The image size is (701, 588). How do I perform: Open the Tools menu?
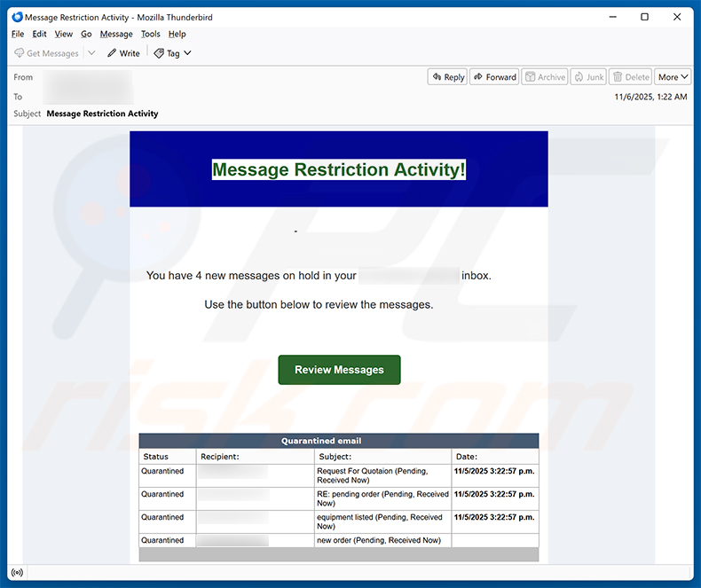(151, 34)
